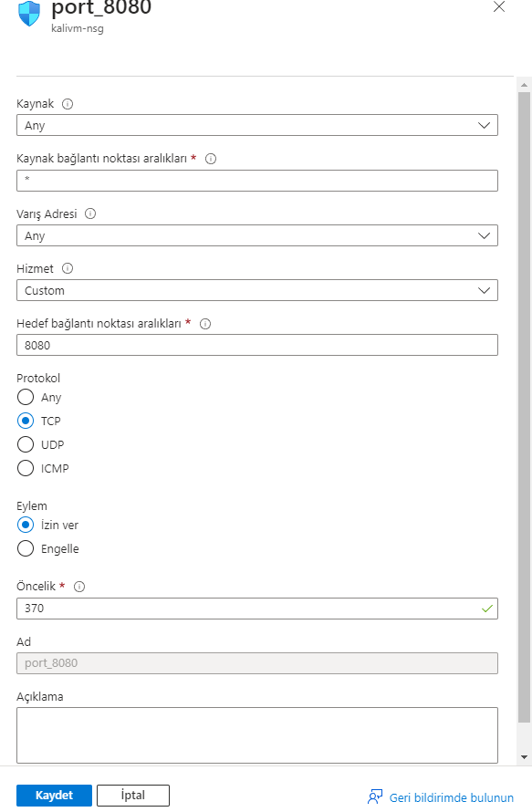Click the Öncelik info icon
The image size is (532, 812).
(x=79, y=586)
